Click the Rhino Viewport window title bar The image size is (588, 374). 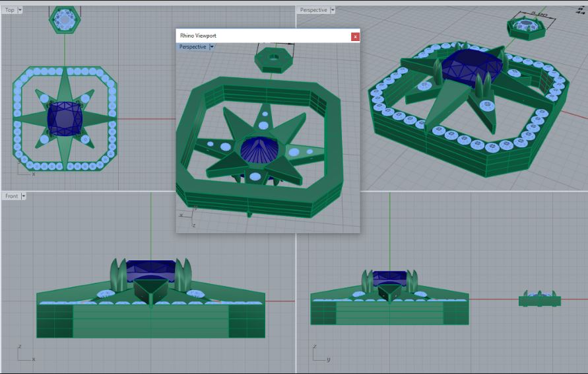tap(264, 36)
